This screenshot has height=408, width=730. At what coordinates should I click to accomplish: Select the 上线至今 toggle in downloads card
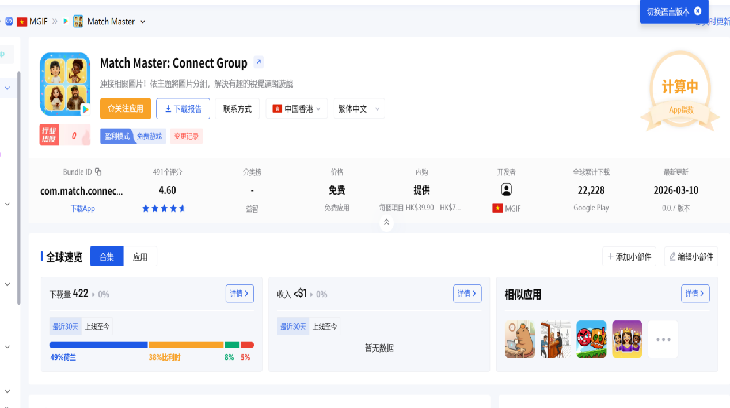(97, 326)
